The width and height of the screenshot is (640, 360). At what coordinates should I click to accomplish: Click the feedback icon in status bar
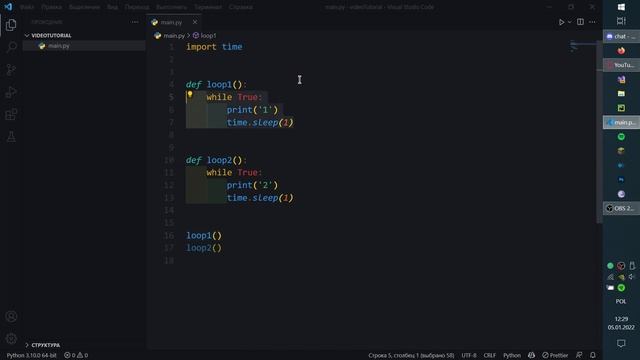(x=579, y=355)
